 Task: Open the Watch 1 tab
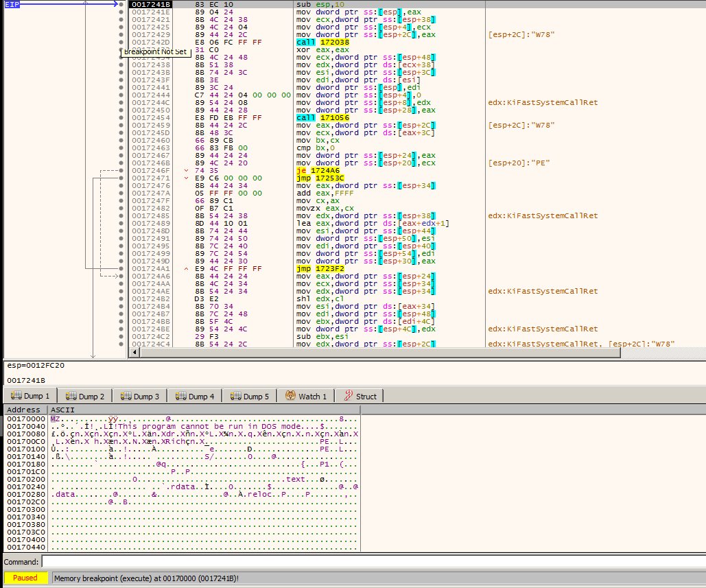[306, 396]
